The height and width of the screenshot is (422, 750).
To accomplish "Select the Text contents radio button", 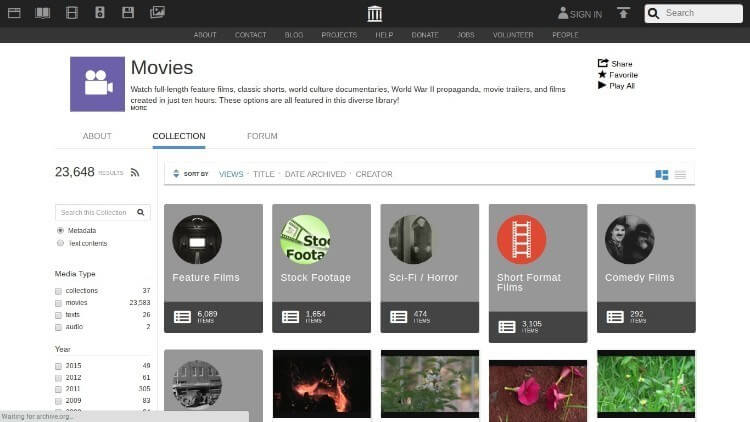I will click(x=60, y=243).
